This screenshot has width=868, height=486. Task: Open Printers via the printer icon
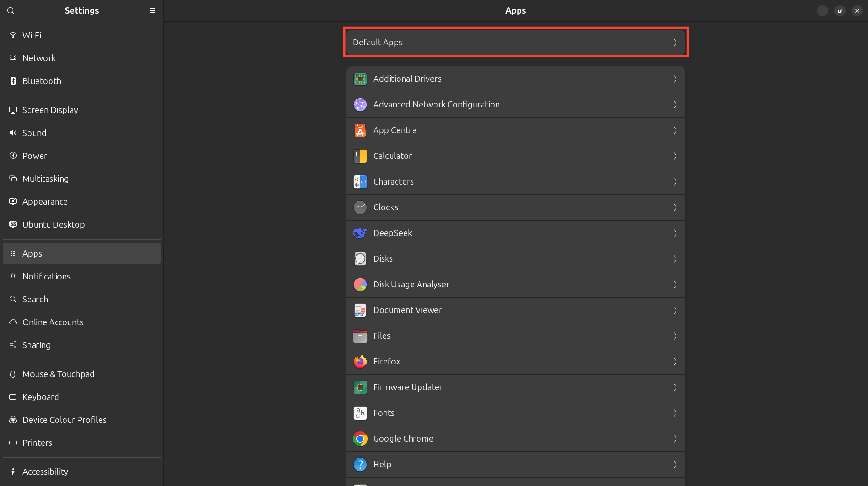point(13,443)
